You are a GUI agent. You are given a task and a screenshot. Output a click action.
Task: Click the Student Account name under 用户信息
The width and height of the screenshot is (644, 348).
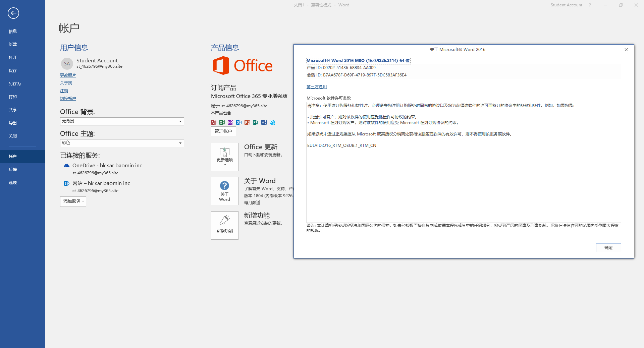(97, 60)
